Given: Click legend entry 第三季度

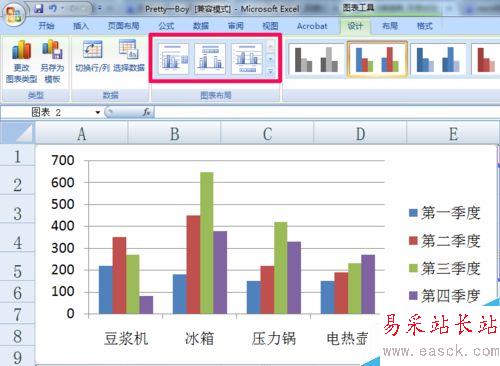Looking at the screenshot, I should point(445,268).
